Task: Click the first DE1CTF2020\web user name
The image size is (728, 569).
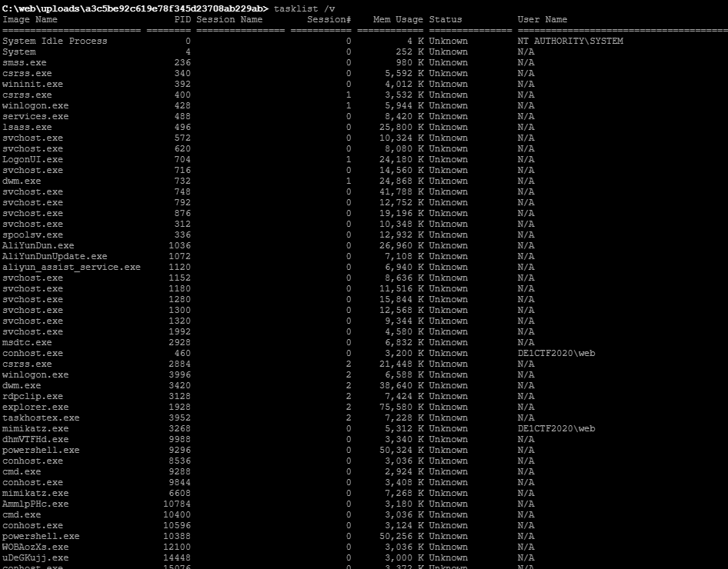Action: tap(556, 354)
